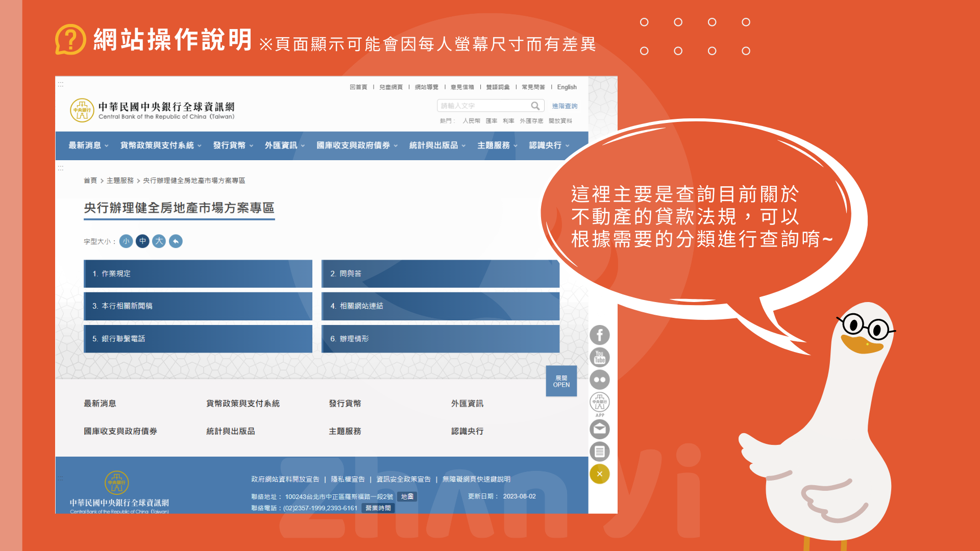The width and height of the screenshot is (980, 551).
Task: Switch language via English link
Action: point(567,87)
